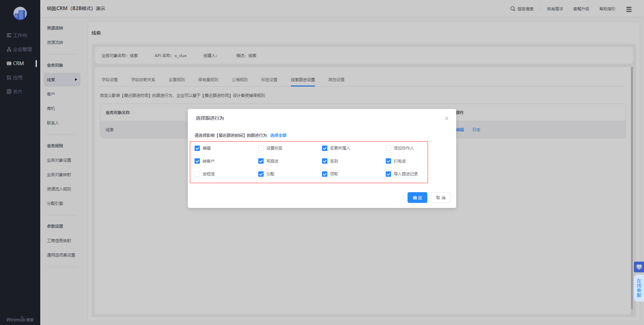Click the app logo avatar icon
Screen dimensions: 644x325
pos(20,13)
